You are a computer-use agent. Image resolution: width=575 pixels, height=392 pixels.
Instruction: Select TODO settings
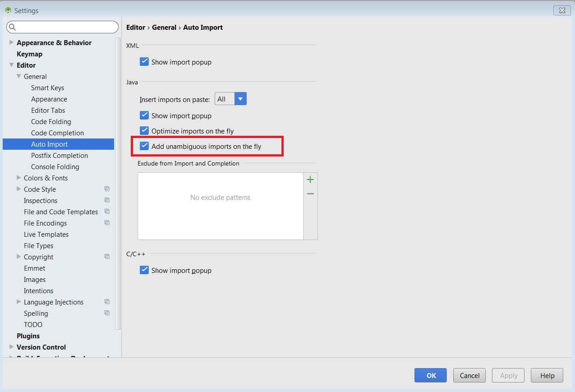(x=33, y=324)
